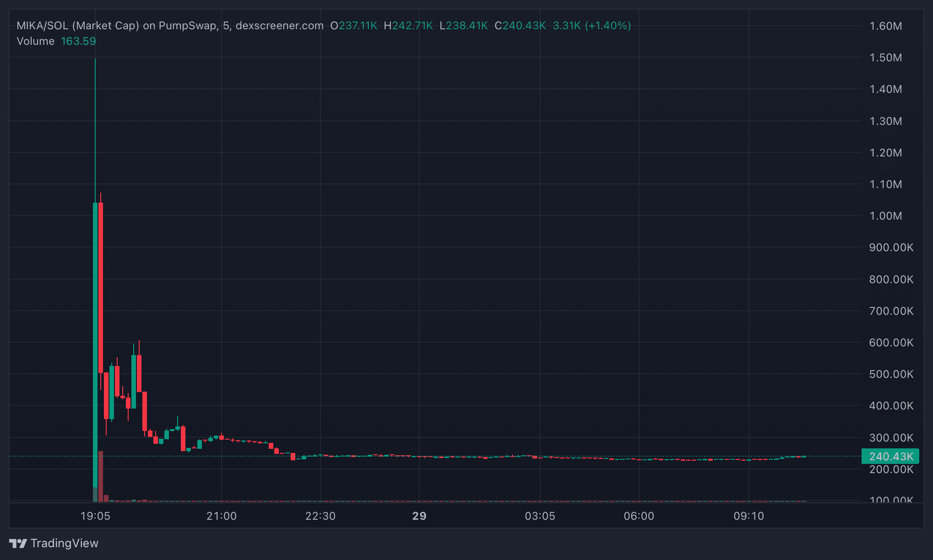Click the 03:05 time axis label
933x560 pixels.
tap(540, 516)
